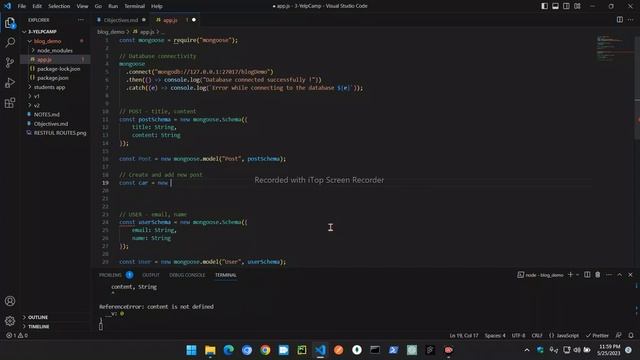This screenshot has width=640, height=360.
Task: Split the terminal with the split icon
Action: point(587,275)
